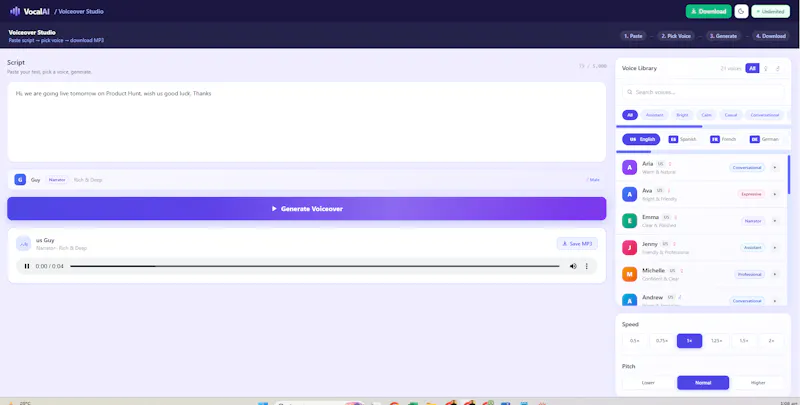Preview the Emma voice with play icon

pos(774,221)
